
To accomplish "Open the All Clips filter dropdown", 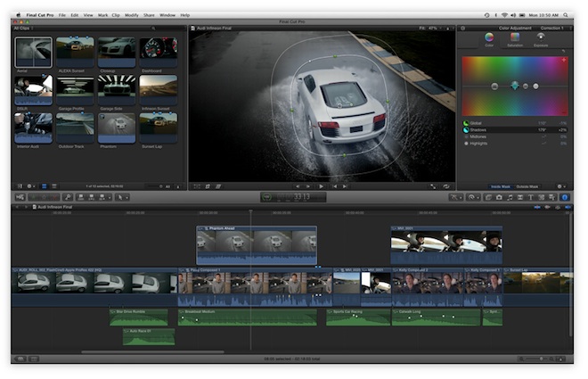I will [x=23, y=29].
